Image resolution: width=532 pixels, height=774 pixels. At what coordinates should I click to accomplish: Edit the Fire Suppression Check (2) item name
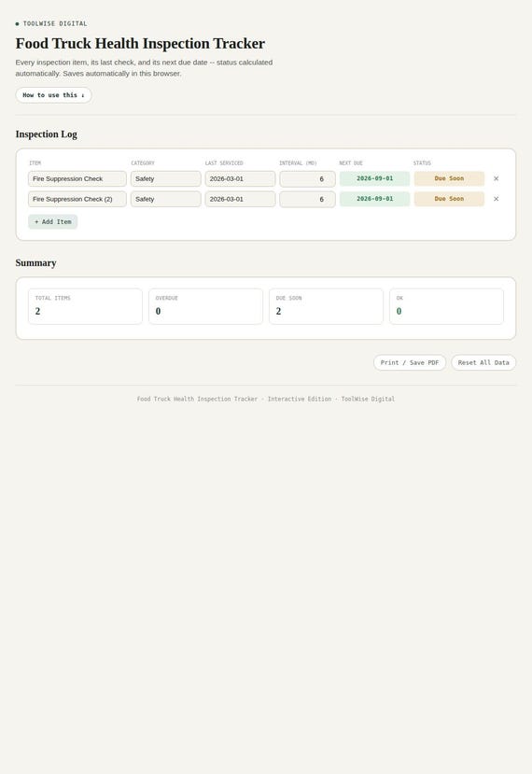[x=77, y=199]
